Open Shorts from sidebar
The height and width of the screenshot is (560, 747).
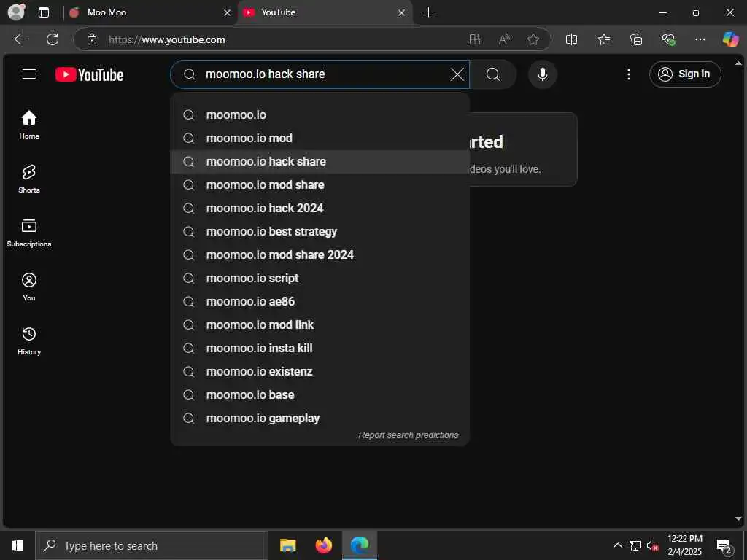pos(29,179)
